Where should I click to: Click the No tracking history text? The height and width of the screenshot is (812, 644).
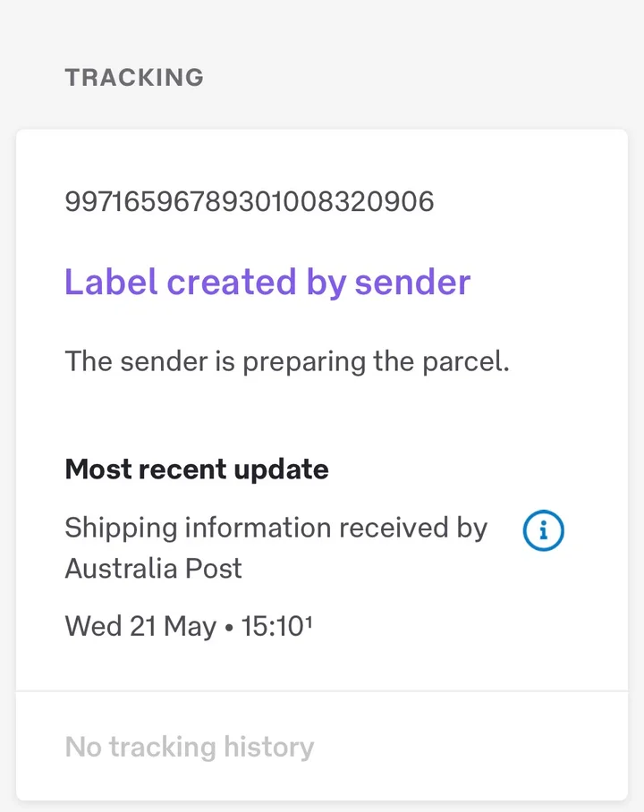pyautogui.click(x=190, y=748)
